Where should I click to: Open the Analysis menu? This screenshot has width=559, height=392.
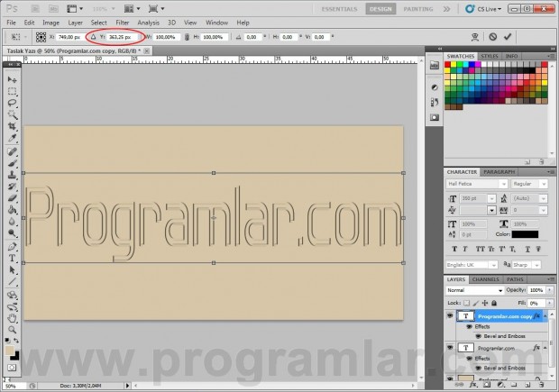click(x=148, y=23)
